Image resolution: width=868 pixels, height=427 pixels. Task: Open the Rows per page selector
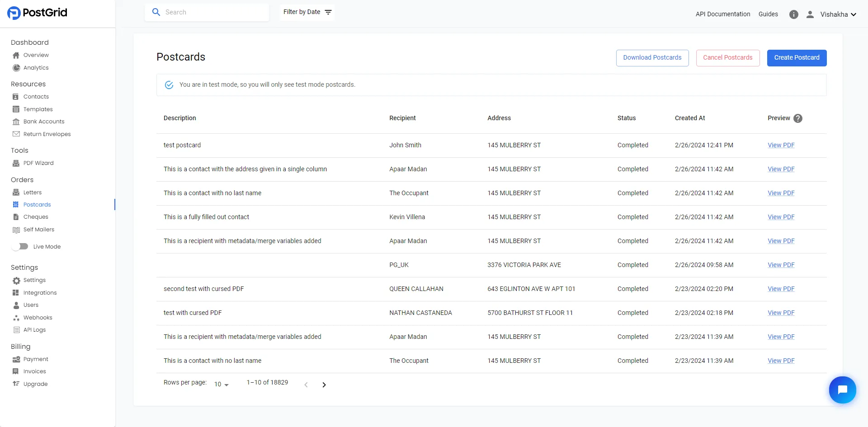pos(220,384)
